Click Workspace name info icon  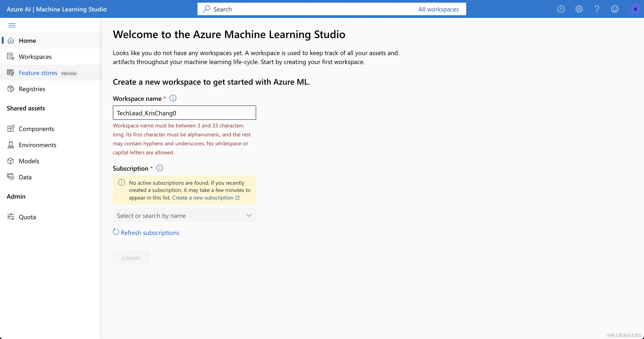pos(173,98)
